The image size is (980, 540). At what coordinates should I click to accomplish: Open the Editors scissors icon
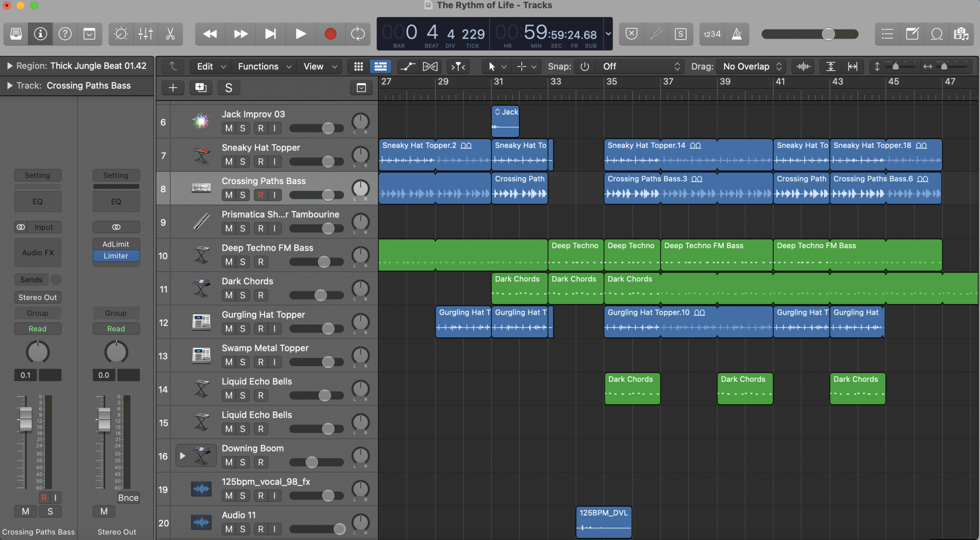[170, 34]
